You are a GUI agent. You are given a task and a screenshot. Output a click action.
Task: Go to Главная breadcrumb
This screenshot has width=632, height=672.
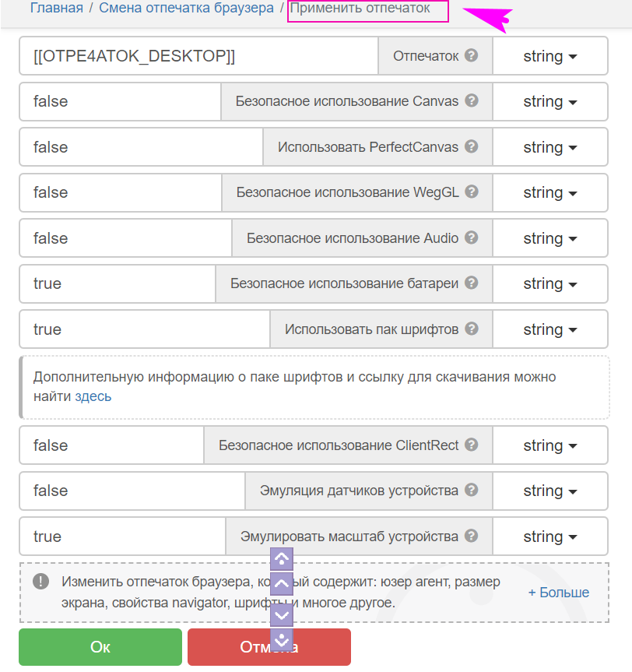56,8
